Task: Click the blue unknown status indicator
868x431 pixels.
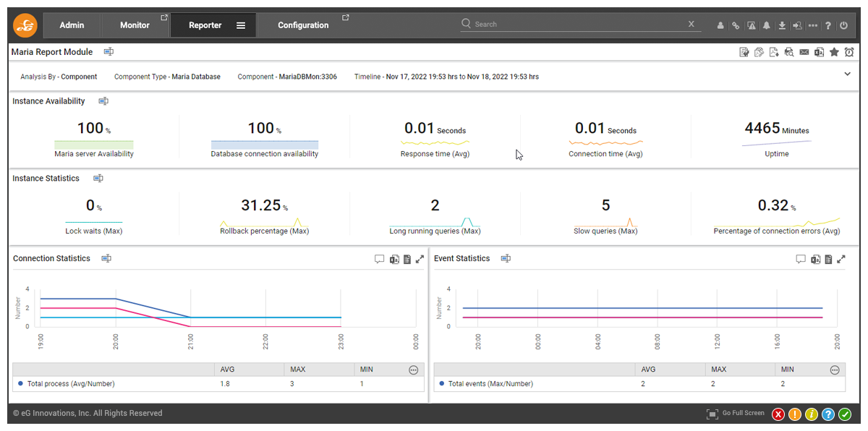Action: coord(828,414)
